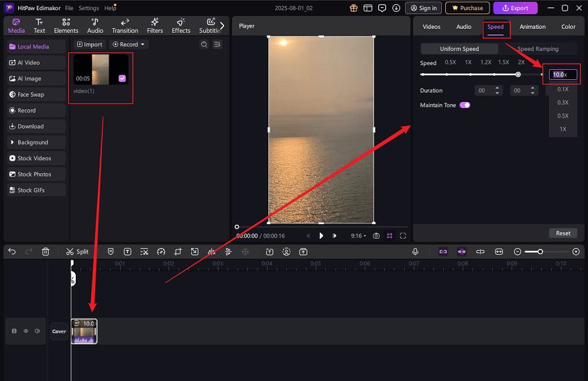Undo the last action
588x381 pixels.
(12, 252)
